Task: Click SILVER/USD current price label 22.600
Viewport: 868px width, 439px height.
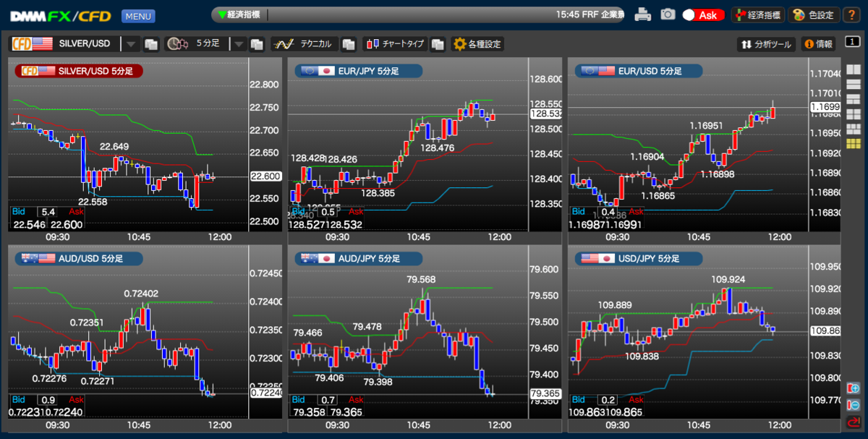Action: point(265,176)
